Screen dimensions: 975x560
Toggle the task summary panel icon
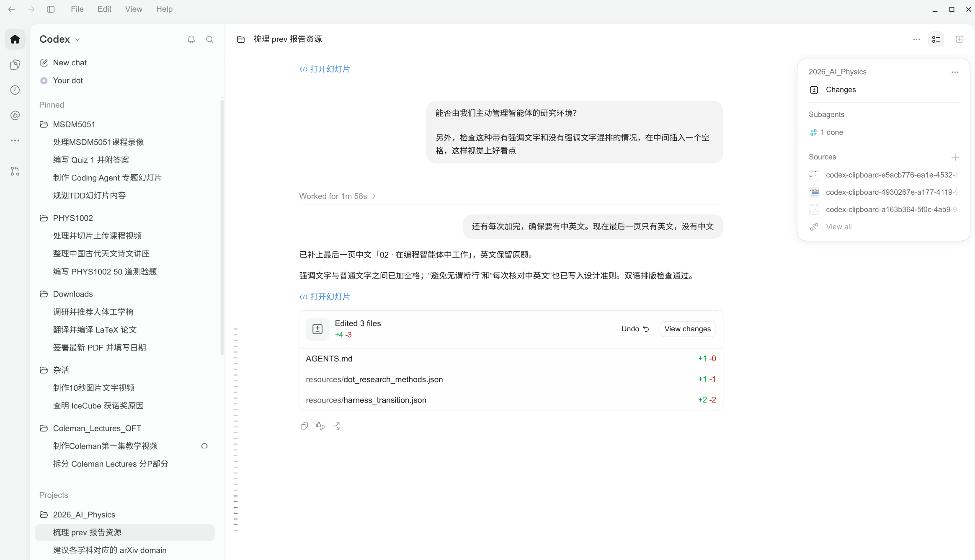(x=936, y=39)
